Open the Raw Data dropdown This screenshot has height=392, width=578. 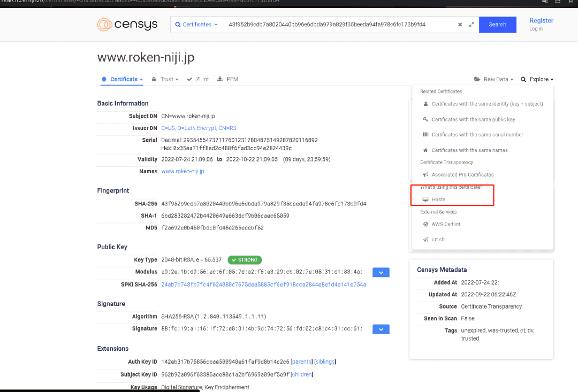[x=493, y=79]
